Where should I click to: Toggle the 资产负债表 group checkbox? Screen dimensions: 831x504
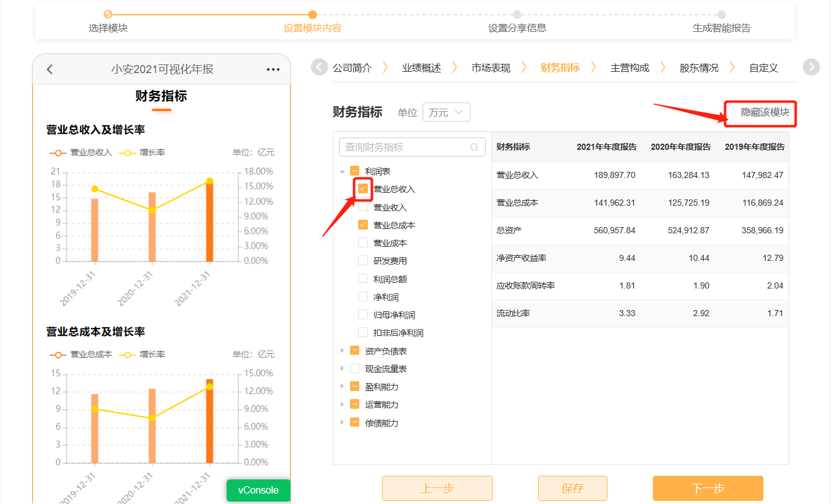(x=354, y=351)
